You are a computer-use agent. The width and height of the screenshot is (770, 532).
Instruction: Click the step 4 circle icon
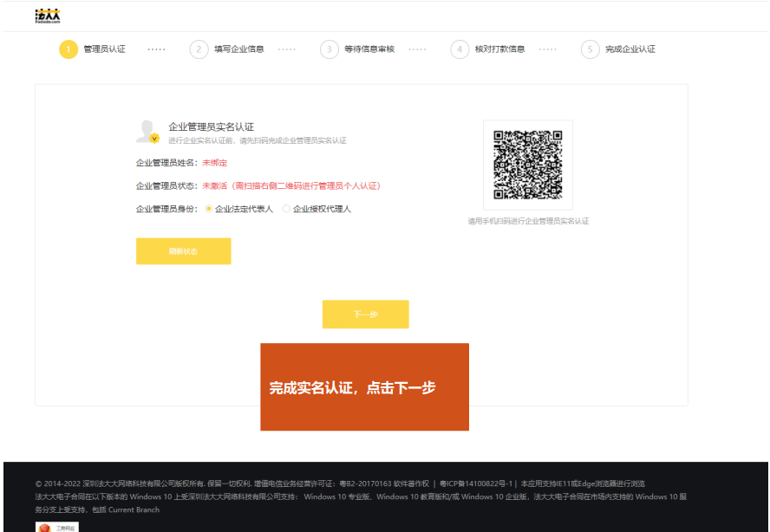(460, 49)
